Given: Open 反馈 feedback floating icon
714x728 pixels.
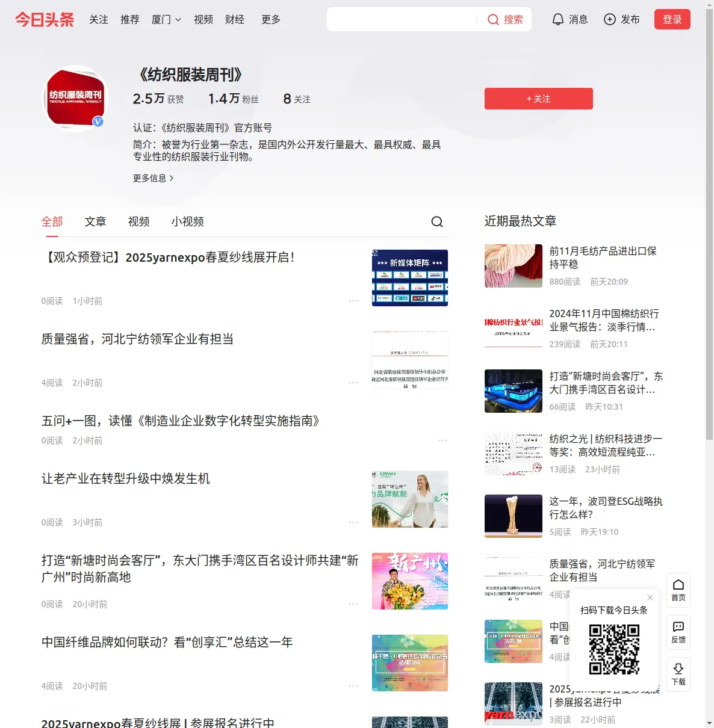Looking at the screenshot, I should 678,632.
